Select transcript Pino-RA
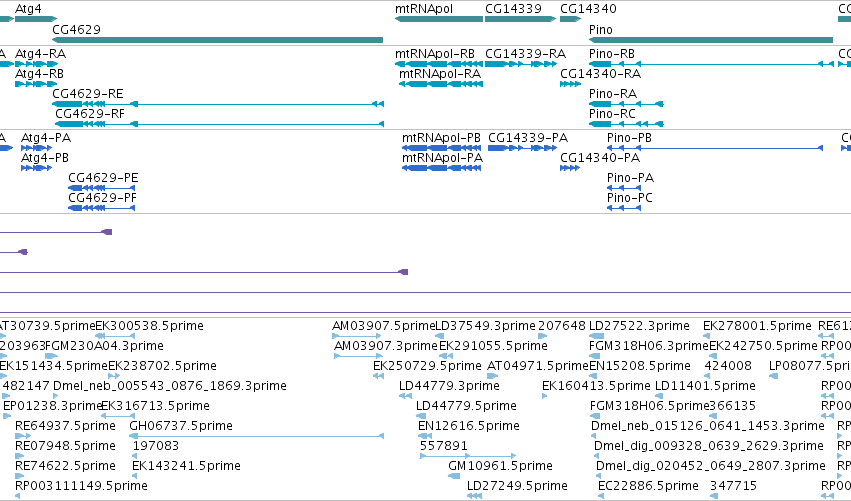 tap(613, 94)
